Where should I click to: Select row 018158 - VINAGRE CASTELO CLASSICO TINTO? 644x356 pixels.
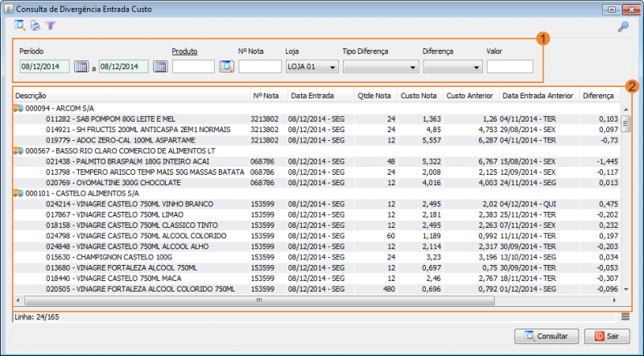click(x=316, y=226)
